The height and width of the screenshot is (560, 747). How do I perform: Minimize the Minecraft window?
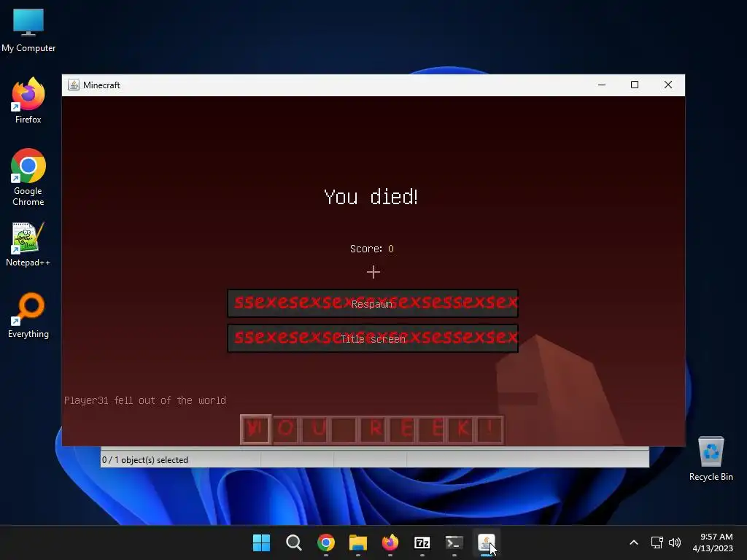[x=602, y=85]
